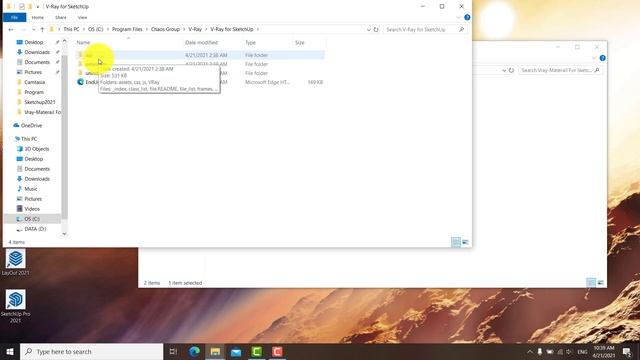Select the OS (C:) drive
The height and width of the screenshot is (360, 640).
[32, 219]
